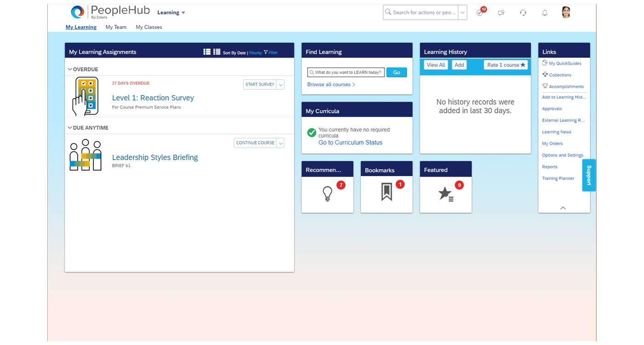644x345 pixels.
Task: Click the CONTINUE COURSE button
Action: click(255, 143)
